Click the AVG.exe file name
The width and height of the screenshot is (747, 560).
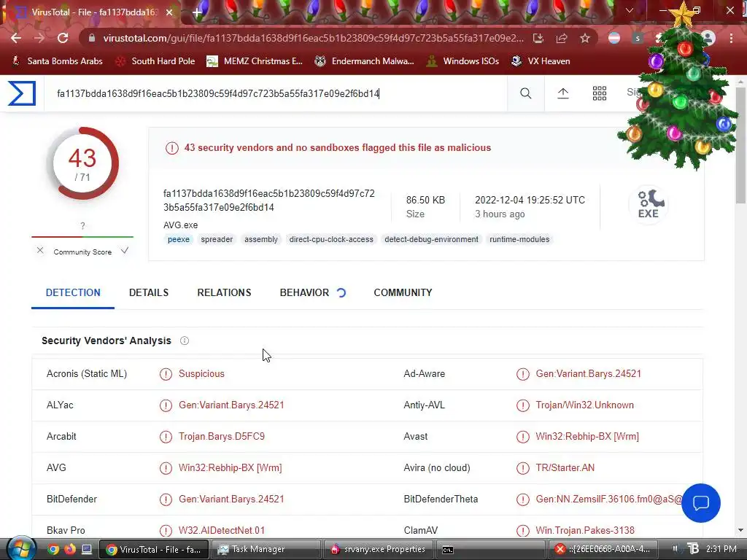click(181, 225)
